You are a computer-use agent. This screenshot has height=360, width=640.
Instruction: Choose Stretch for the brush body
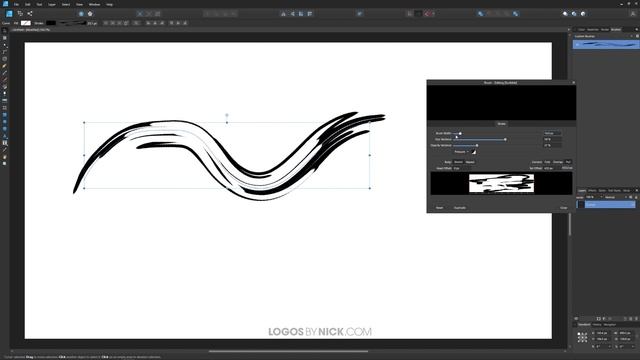[458, 162]
